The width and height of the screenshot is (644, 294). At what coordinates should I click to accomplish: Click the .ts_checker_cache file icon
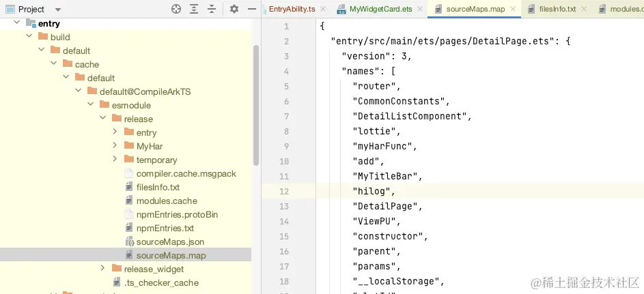click(117, 282)
